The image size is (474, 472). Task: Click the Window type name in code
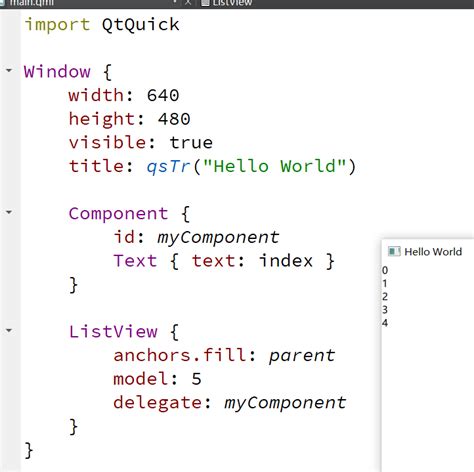[57, 72]
